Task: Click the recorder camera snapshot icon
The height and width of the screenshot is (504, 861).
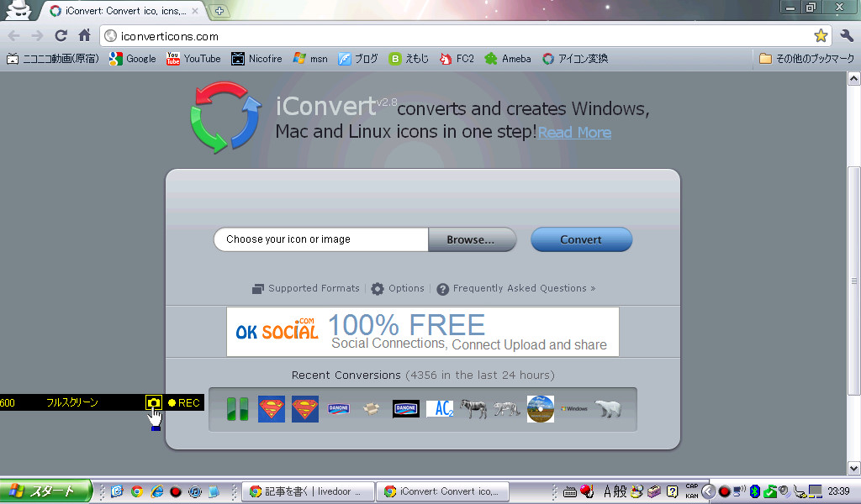Action: click(x=153, y=402)
